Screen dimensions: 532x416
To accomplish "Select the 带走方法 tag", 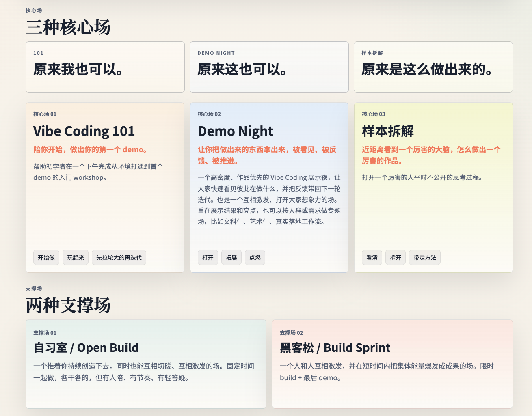I will coord(425,258).
